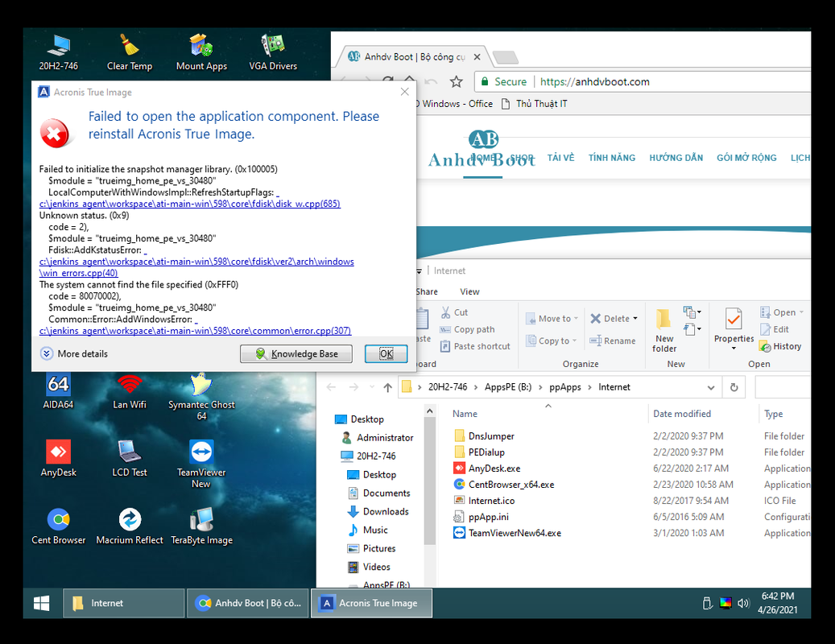Click the Knowledge Base button

click(x=296, y=354)
